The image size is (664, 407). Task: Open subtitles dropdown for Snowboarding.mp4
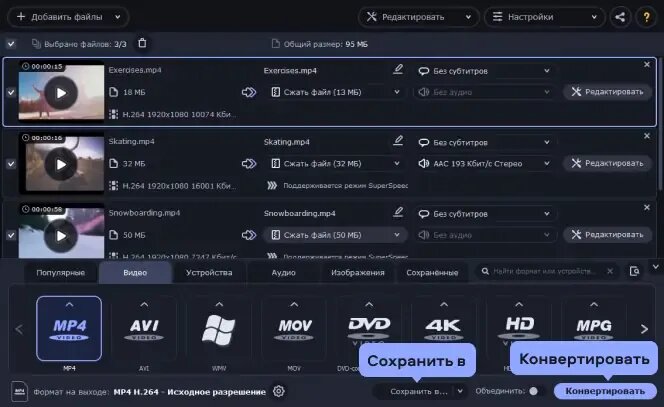click(x=484, y=214)
